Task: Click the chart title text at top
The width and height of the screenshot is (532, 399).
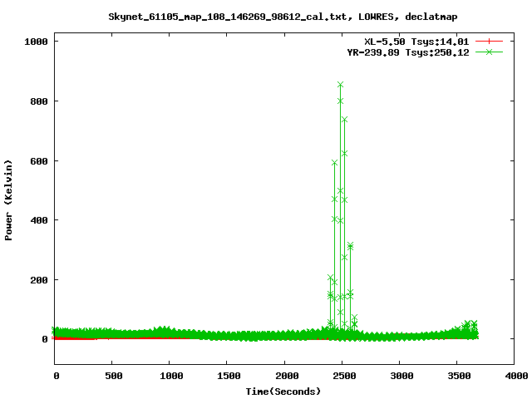Action: pyautogui.click(x=283, y=16)
